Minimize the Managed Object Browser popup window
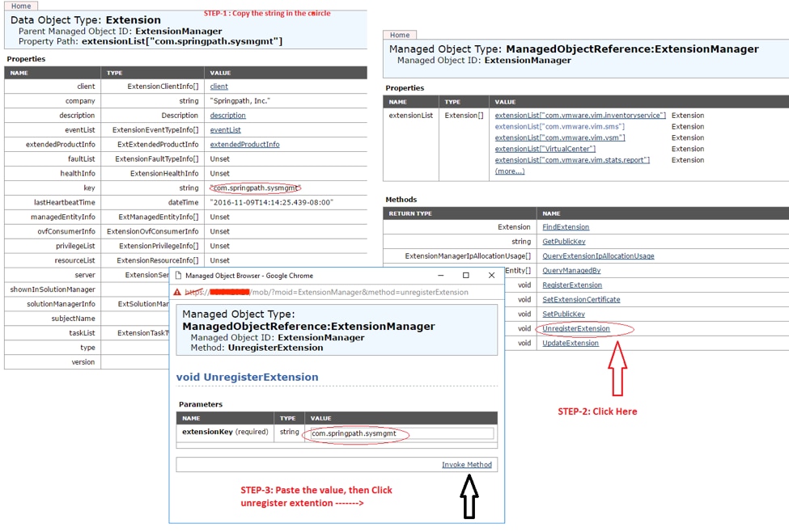 441,276
